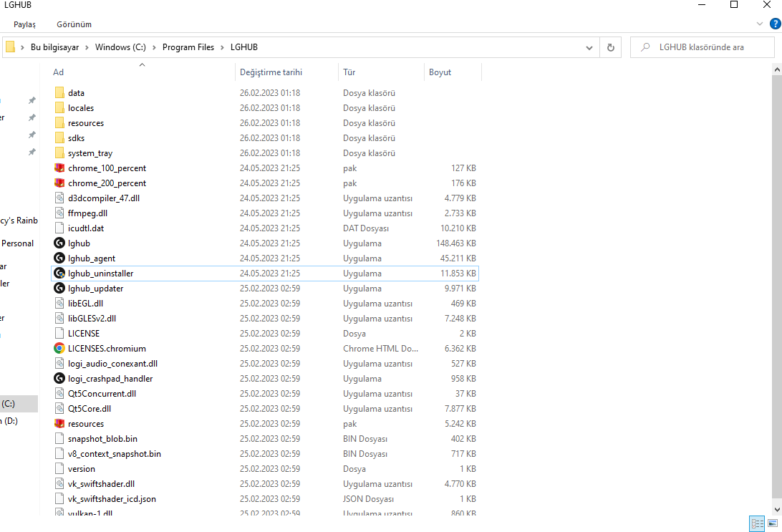Click the snapshot_blob.bin file icon
Image resolution: width=782 pixels, height=532 pixels.
tap(59, 439)
